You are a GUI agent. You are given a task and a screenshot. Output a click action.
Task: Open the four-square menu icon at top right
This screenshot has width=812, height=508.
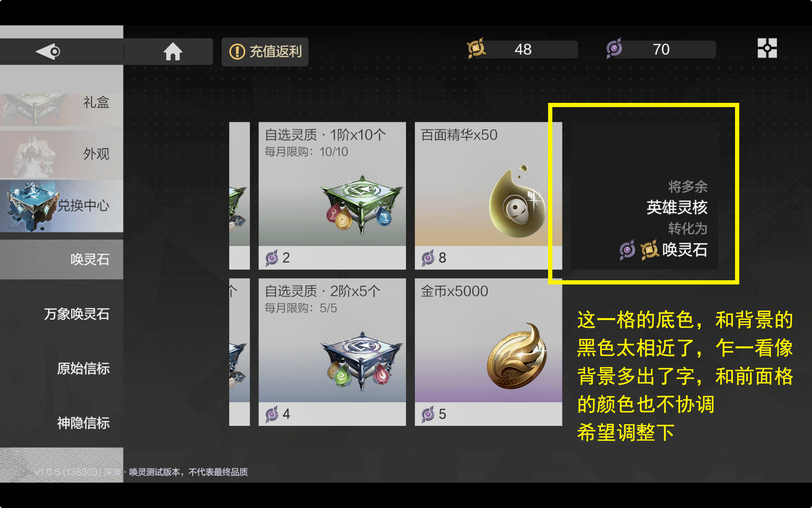click(767, 48)
